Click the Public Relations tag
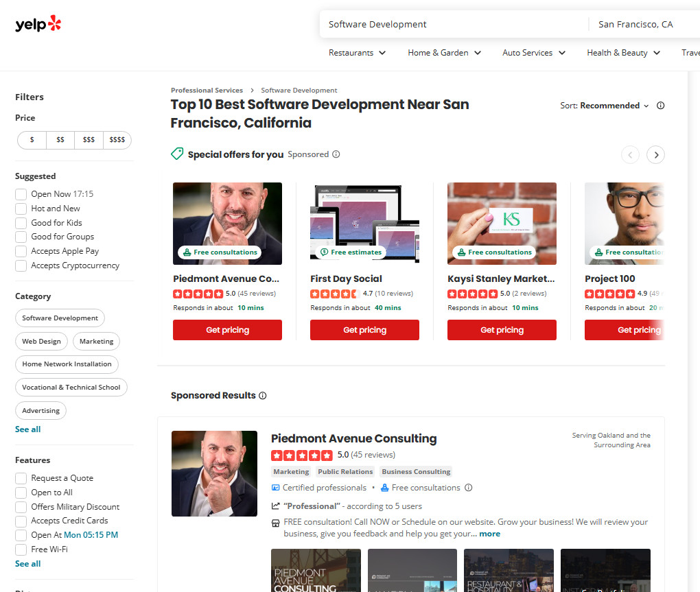Image resolution: width=700 pixels, height=592 pixels. click(x=345, y=471)
